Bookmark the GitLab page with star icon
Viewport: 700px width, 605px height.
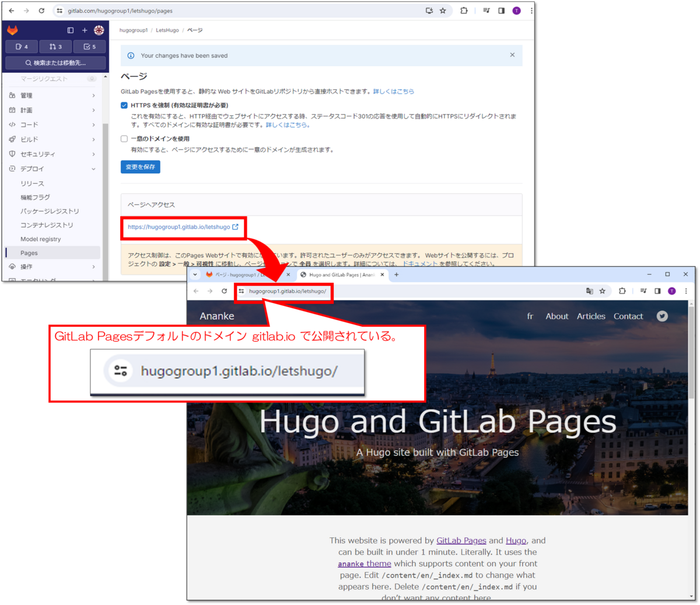(443, 11)
